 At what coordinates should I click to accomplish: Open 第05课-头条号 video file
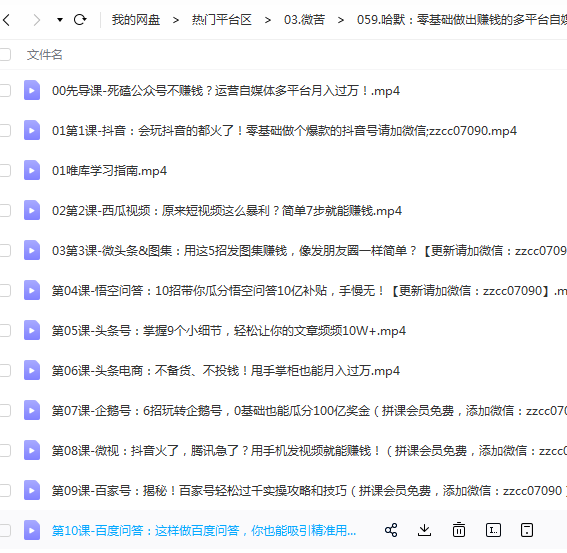tap(229, 331)
